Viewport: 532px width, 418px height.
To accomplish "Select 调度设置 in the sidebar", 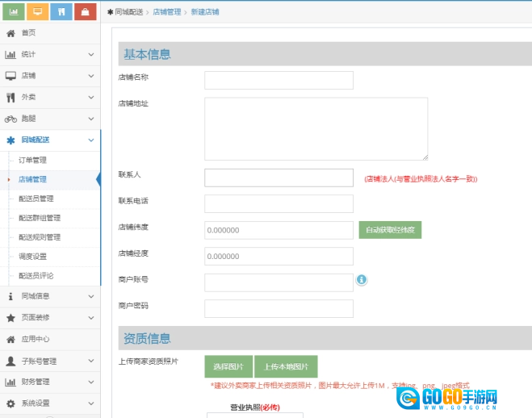I will [x=33, y=257].
